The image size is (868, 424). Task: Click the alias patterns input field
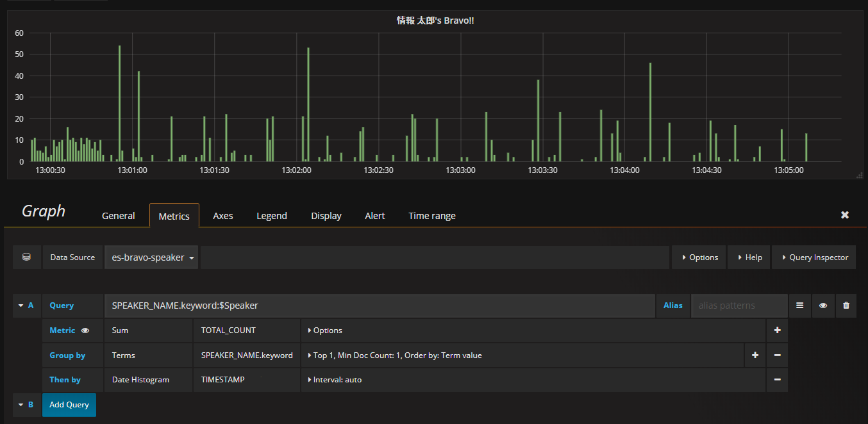(739, 306)
